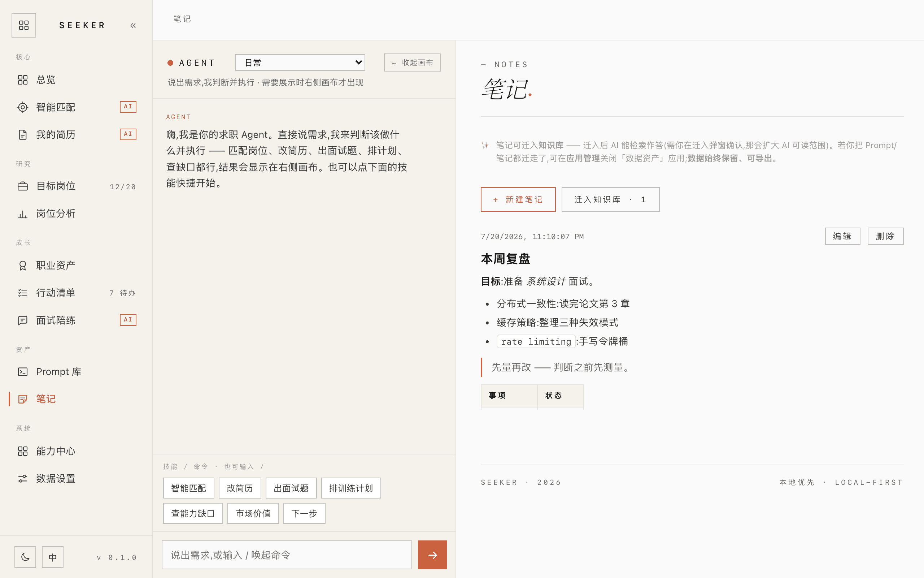Image resolution: width=924 pixels, height=578 pixels.
Task: Click the 本周复盘 note title
Action: tap(506, 259)
